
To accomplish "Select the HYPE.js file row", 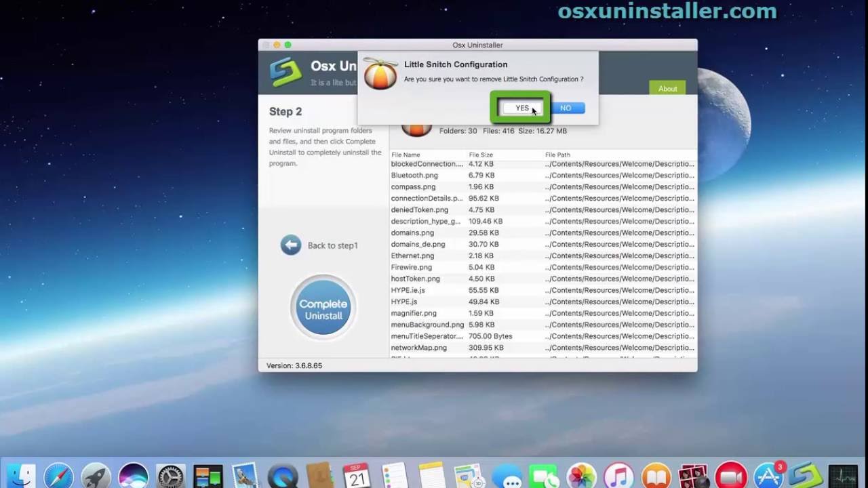I will 543,302.
